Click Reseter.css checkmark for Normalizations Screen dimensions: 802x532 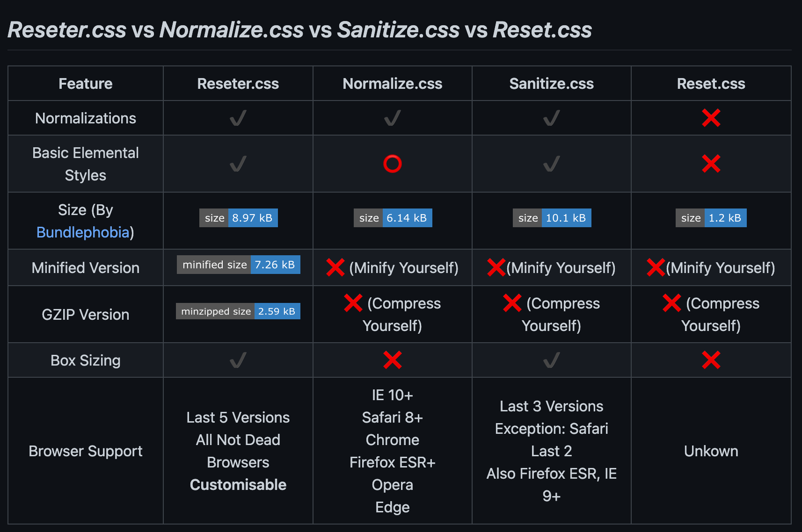(x=238, y=118)
